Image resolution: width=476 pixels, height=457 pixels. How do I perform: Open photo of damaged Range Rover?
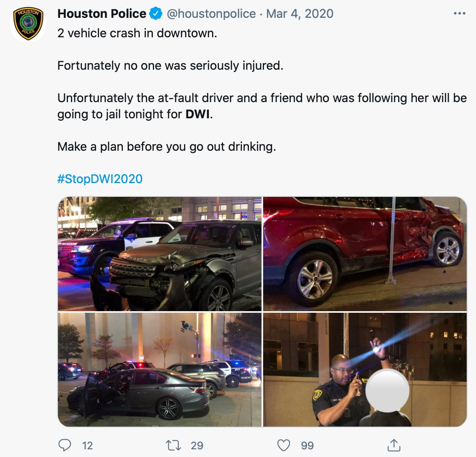pos(160,254)
